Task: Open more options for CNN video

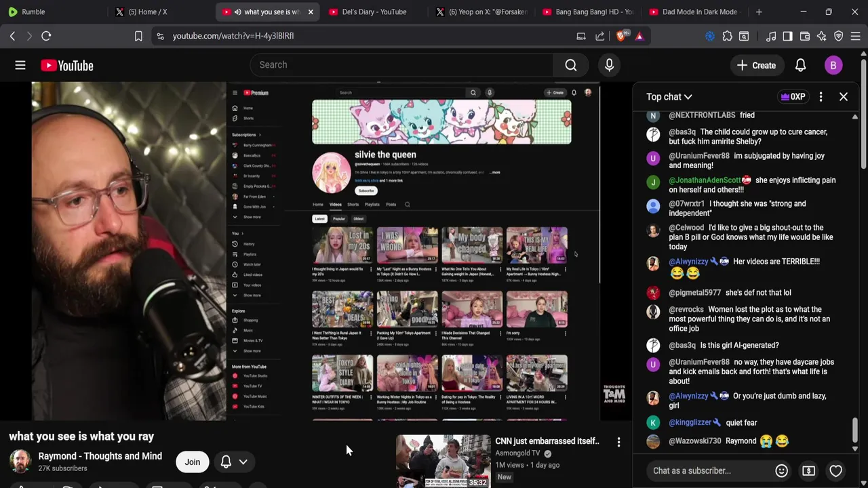Action: [x=618, y=442]
